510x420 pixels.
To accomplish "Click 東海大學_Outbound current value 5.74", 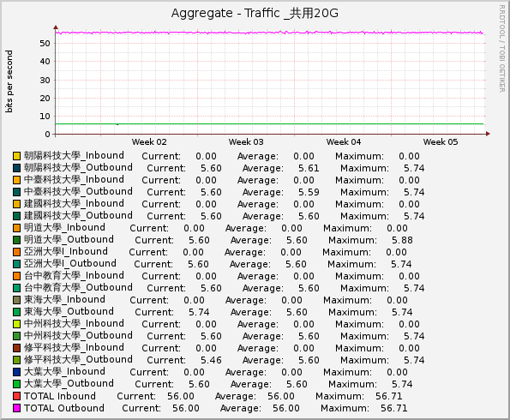I will tap(199, 312).
